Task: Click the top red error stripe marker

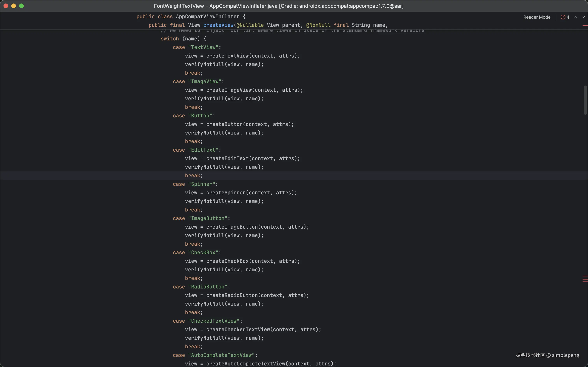Action: [x=585, y=25]
